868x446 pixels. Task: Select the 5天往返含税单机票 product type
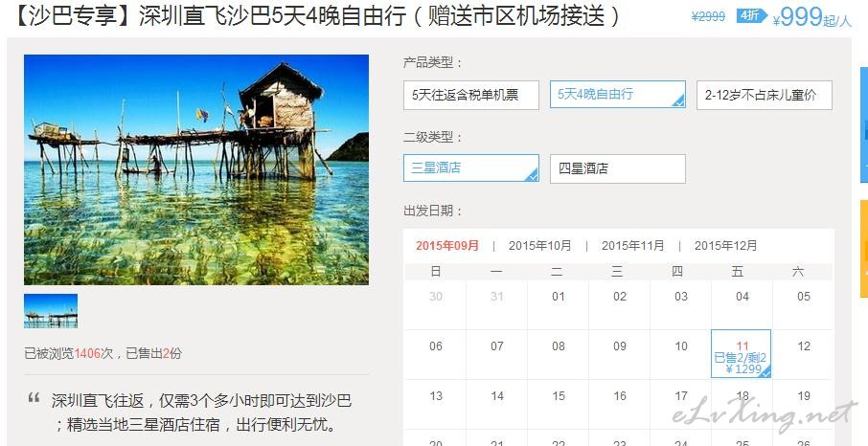click(471, 95)
